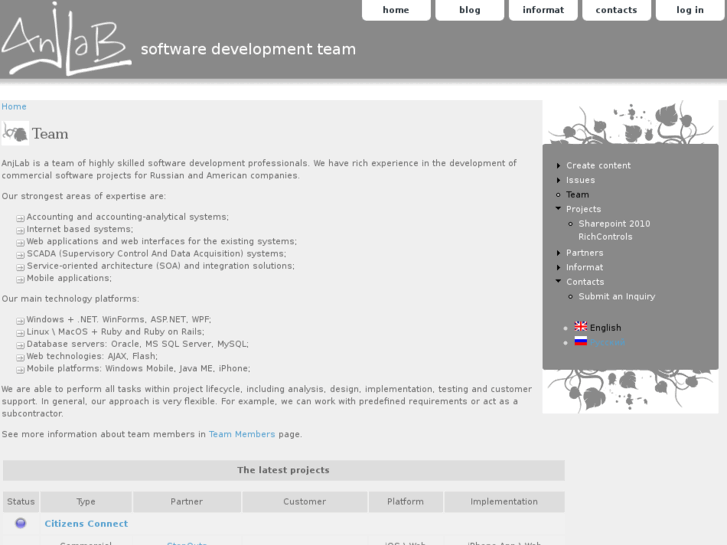The width and height of the screenshot is (727, 545).
Task: Click 'SCADA (Supervisory Control And Data Acquisition)' item
Action: pos(156,254)
